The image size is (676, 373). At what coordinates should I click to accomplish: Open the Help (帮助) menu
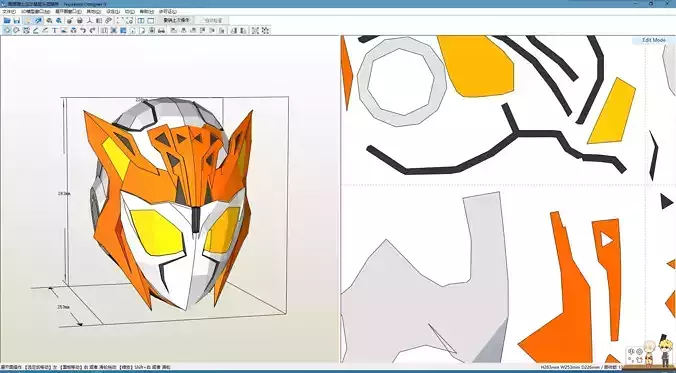[x=147, y=12]
